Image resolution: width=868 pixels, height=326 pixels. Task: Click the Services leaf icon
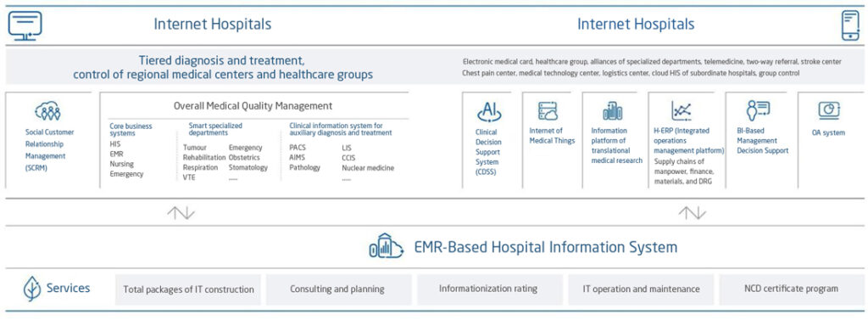pyautogui.click(x=31, y=289)
